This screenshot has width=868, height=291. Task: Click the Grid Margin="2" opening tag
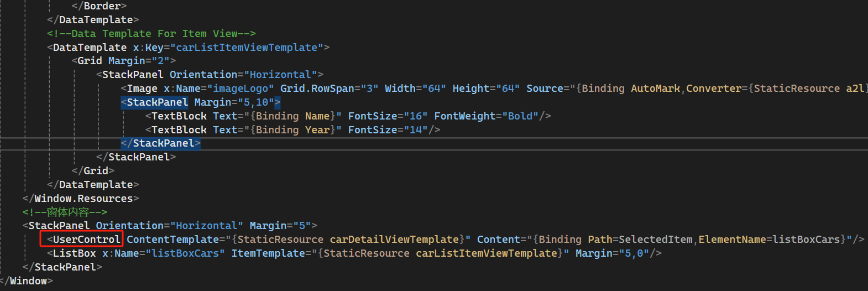(x=124, y=61)
